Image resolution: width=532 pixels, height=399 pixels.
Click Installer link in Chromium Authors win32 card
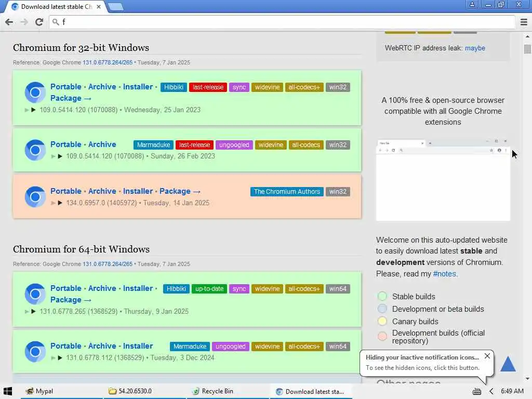click(138, 191)
